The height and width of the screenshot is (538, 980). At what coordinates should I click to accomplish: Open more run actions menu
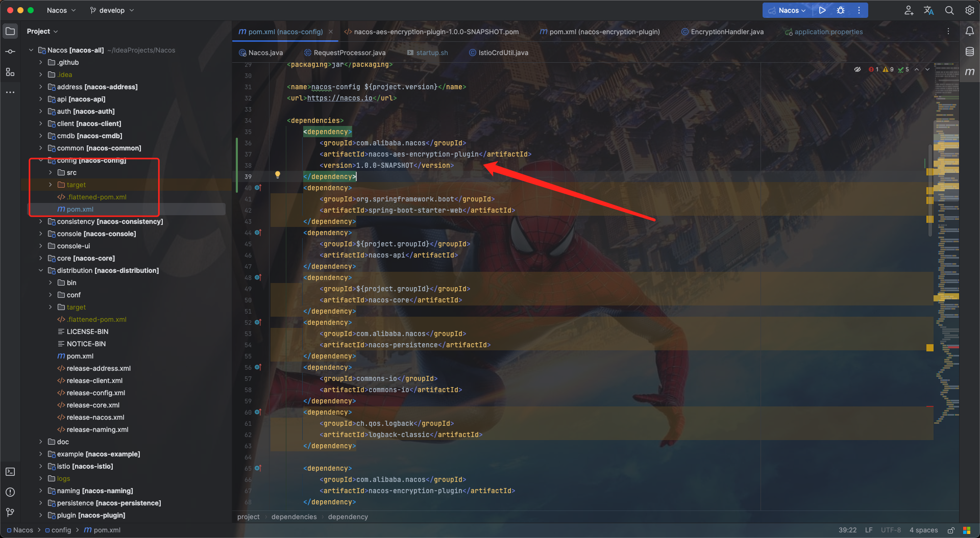click(859, 10)
